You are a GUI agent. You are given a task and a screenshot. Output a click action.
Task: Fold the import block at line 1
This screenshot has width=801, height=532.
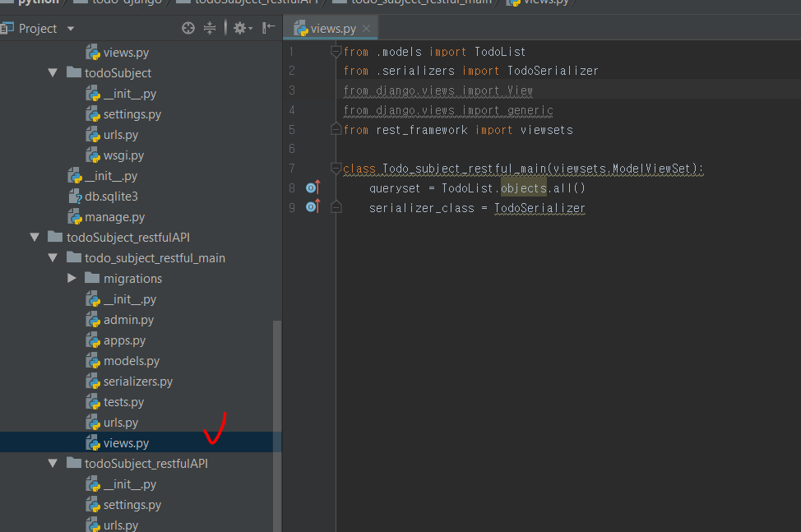[336, 51]
